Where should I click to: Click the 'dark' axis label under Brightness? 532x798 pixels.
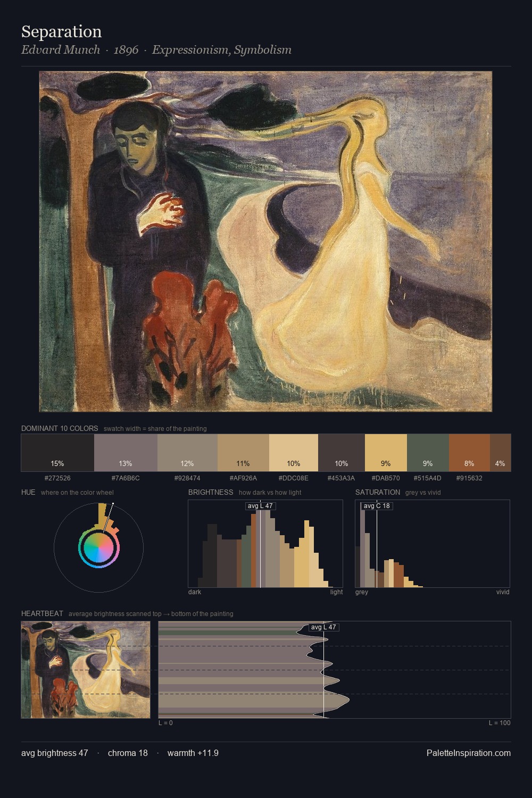(195, 592)
